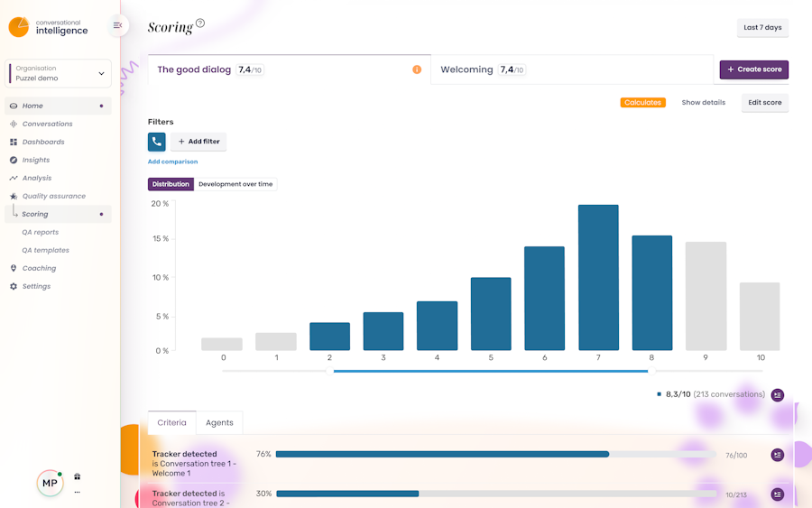This screenshot has width=812, height=508.
Task: Open the Last 7 days date range selector
Action: click(762, 27)
